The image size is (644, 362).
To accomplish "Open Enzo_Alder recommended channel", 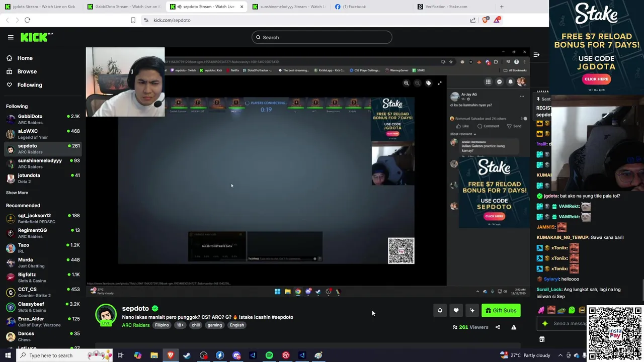I will (43, 322).
